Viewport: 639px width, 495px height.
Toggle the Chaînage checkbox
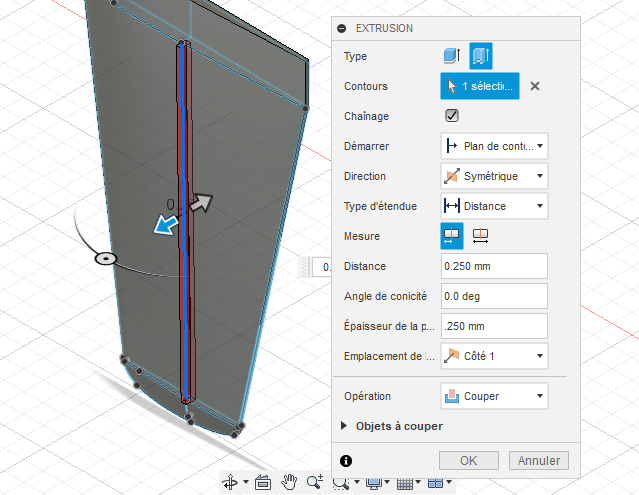click(452, 116)
